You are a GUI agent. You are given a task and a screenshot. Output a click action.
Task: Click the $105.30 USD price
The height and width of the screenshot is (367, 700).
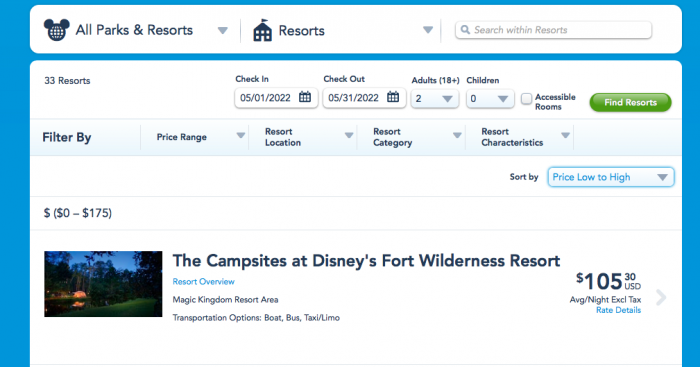coord(608,281)
